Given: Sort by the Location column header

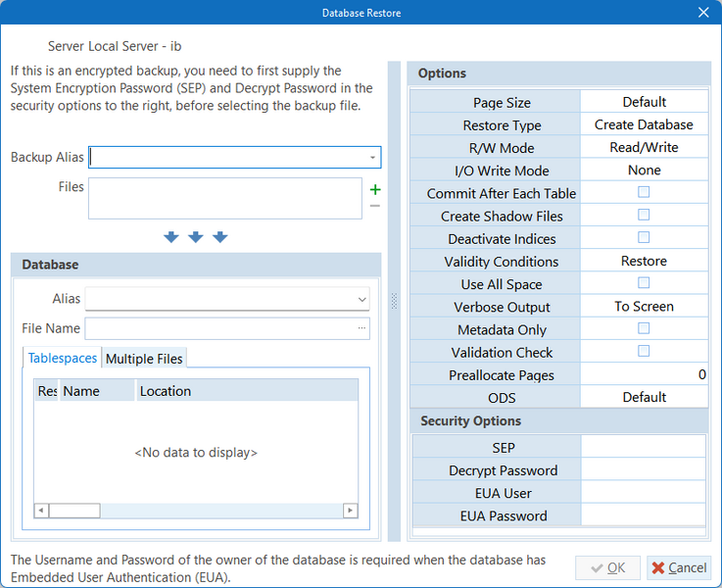Looking at the screenshot, I should [247, 391].
